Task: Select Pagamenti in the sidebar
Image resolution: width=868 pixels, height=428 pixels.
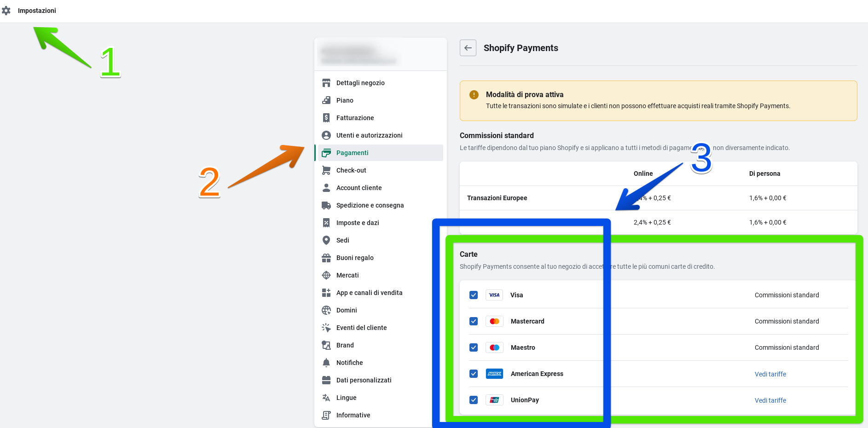Action: coord(380,153)
